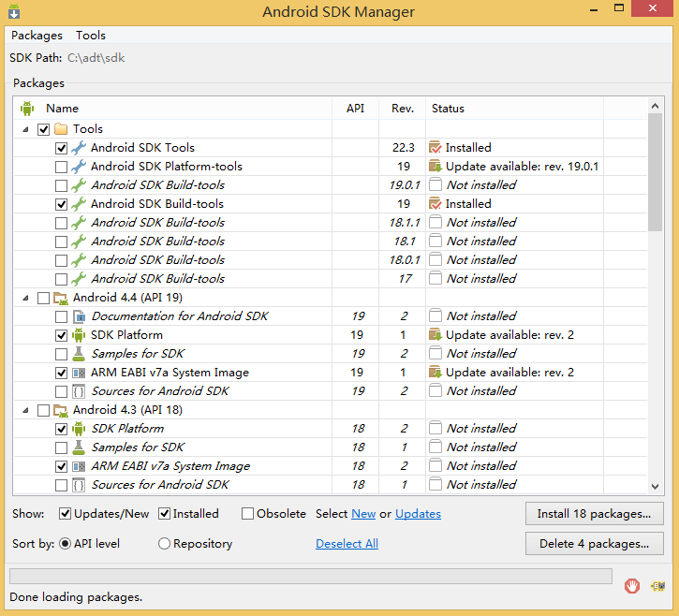
Task: Click the 'Update available: rev. 19.0.1' status text
Action: coord(523,167)
